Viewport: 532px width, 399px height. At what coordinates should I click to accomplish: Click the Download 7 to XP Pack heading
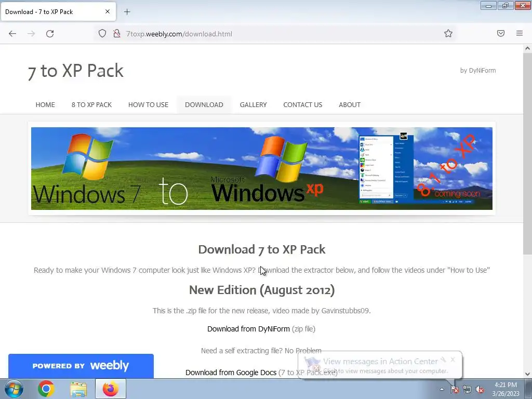262,249
